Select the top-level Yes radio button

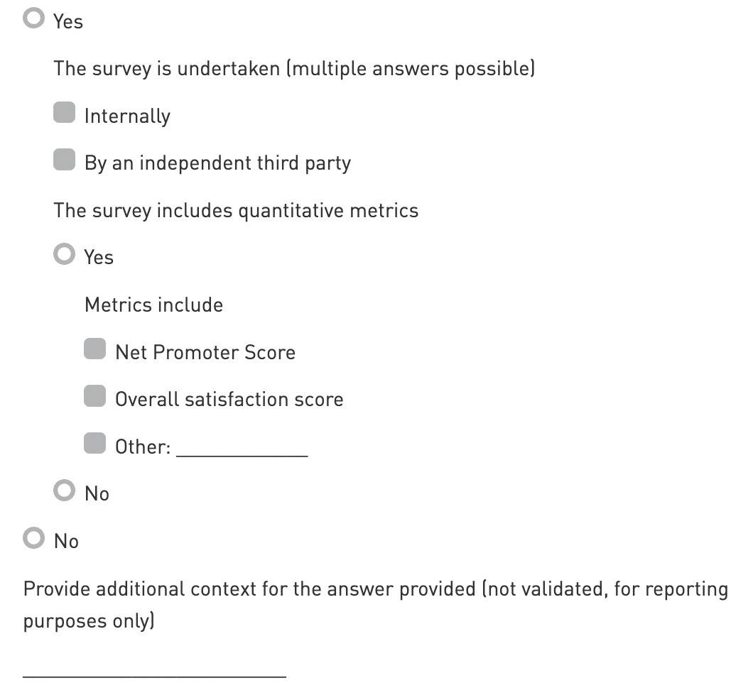[x=33, y=19]
